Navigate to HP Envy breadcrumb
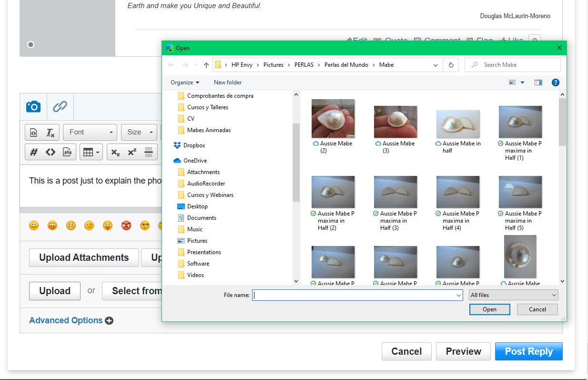The width and height of the screenshot is (588, 380). click(242, 65)
